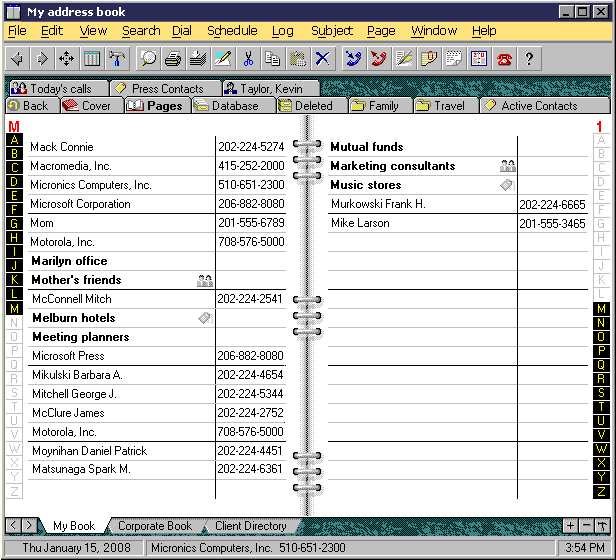The width and height of the screenshot is (616, 560).
Task: Click the forward arrow toolbar icon
Action: [x=42, y=59]
